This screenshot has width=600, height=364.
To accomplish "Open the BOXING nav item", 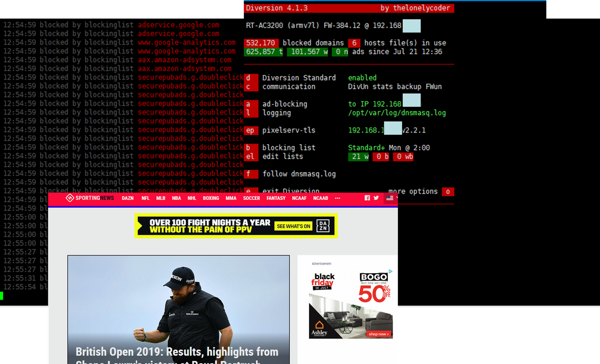I will coord(211,198).
